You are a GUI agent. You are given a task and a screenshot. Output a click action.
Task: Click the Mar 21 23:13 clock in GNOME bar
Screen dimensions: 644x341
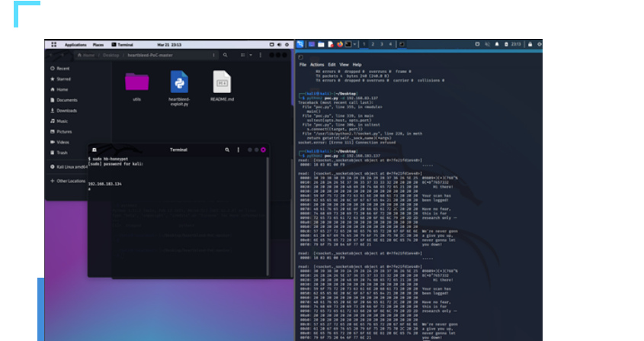click(169, 44)
